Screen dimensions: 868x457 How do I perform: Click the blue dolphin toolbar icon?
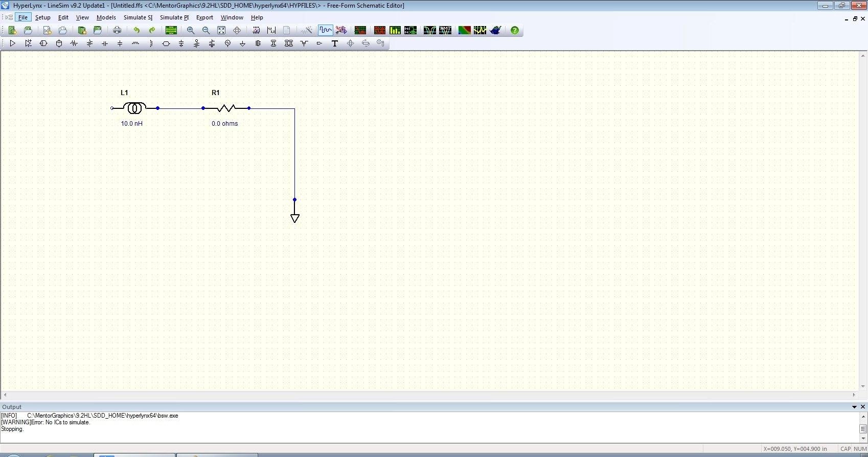click(495, 30)
